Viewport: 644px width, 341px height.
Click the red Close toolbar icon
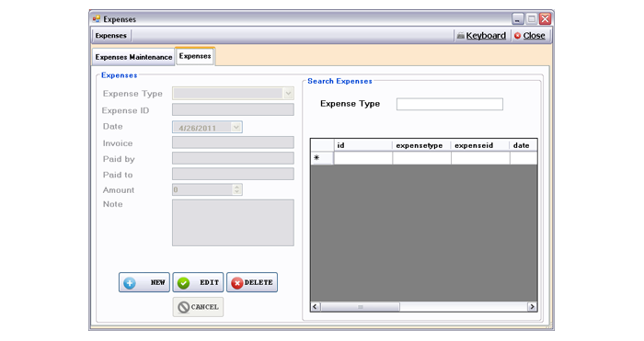(x=517, y=36)
